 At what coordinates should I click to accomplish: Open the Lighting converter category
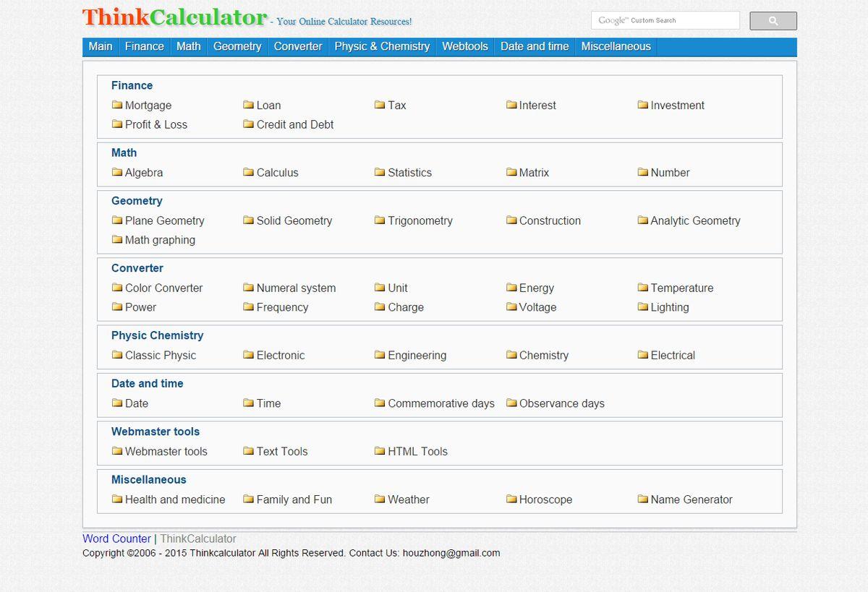pos(670,307)
